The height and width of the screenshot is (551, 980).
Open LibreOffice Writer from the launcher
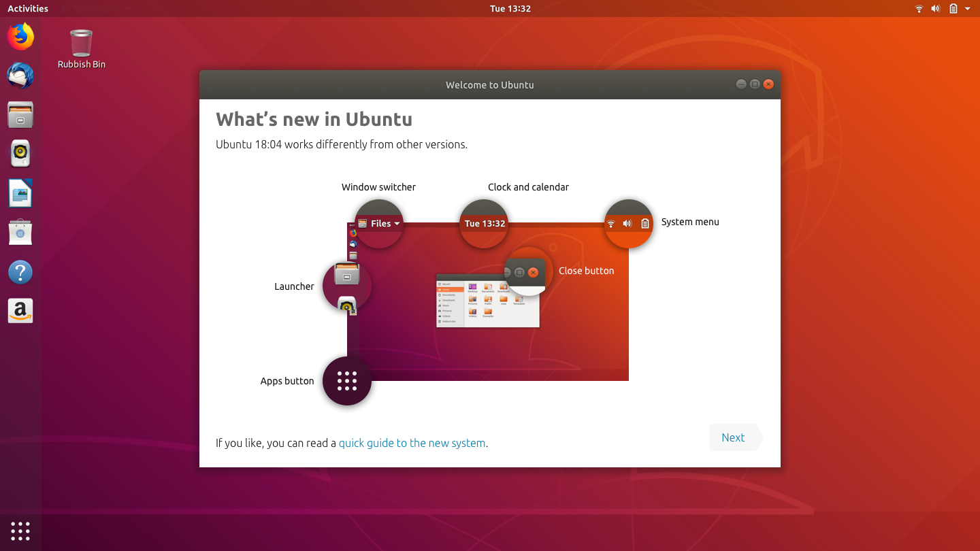click(x=20, y=193)
